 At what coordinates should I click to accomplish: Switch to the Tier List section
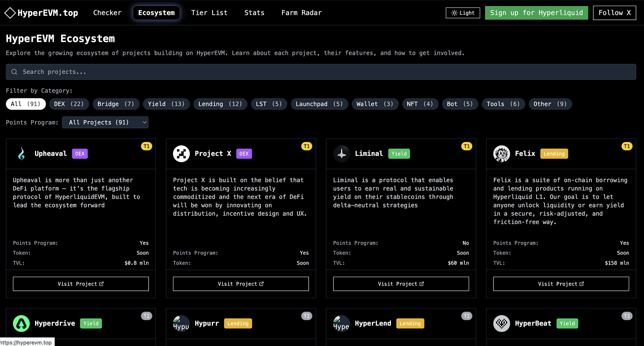point(209,13)
